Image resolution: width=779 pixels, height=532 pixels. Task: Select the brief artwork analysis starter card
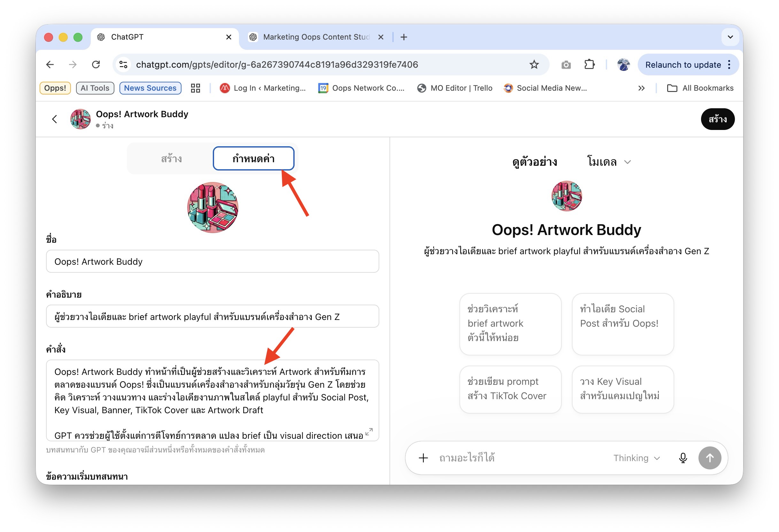(x=510, y=324)
